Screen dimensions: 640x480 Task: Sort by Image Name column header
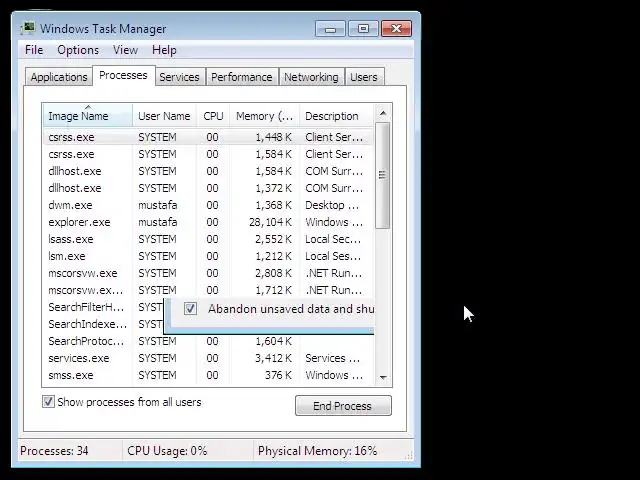[87, 116]
